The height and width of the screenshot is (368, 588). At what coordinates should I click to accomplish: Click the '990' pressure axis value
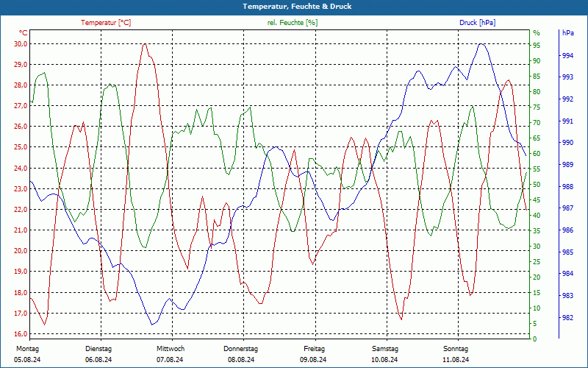point(568,143)
